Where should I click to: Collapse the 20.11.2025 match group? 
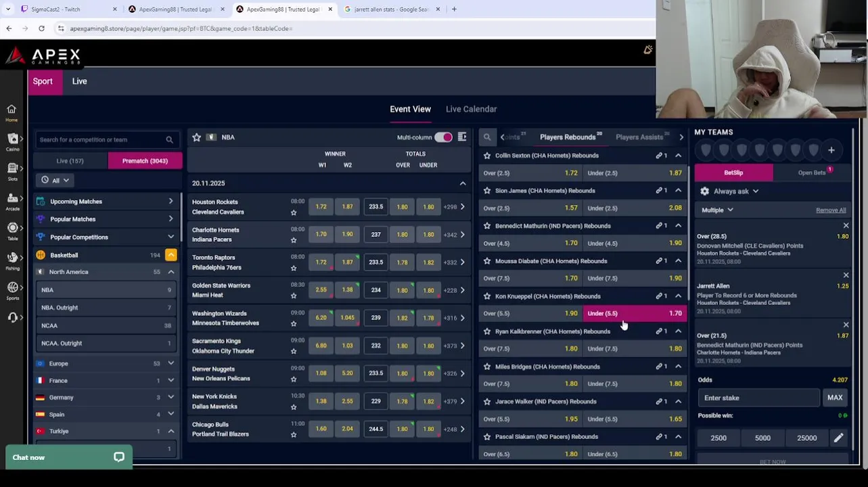pos(463,183)
